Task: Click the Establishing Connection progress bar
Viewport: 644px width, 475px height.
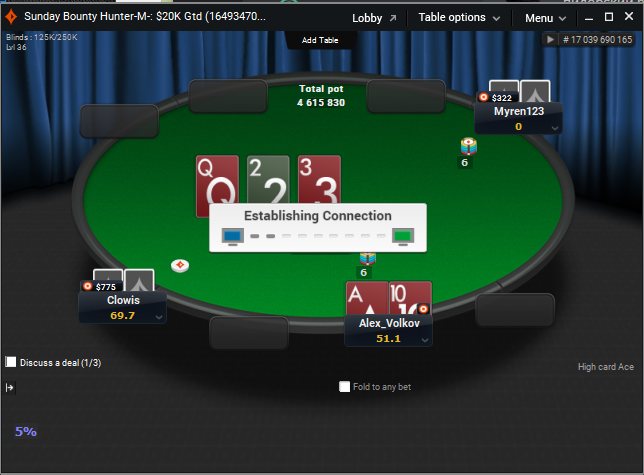Action: click(x=318, y=236)
